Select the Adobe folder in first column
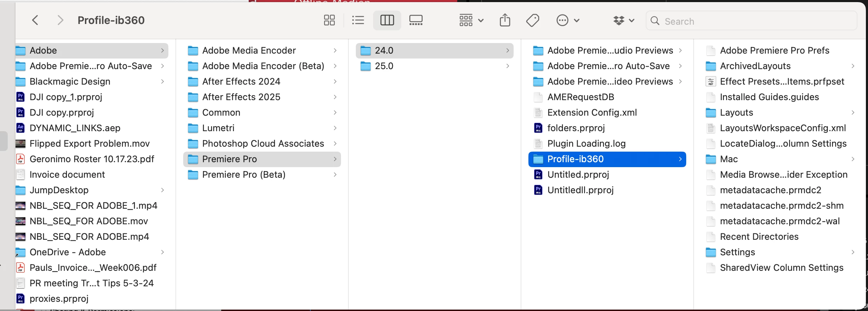 coord(92,50)
